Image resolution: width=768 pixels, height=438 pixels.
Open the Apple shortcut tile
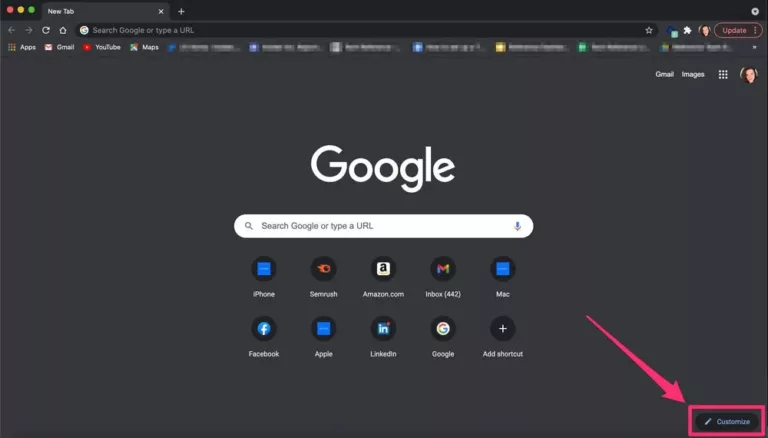click(x=324, y=337)
